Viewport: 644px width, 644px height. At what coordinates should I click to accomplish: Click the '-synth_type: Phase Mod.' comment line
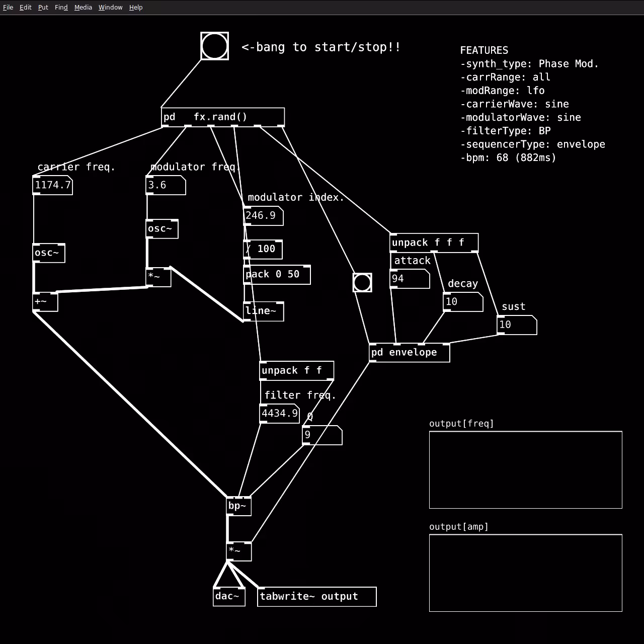click(x=529, y=64)
